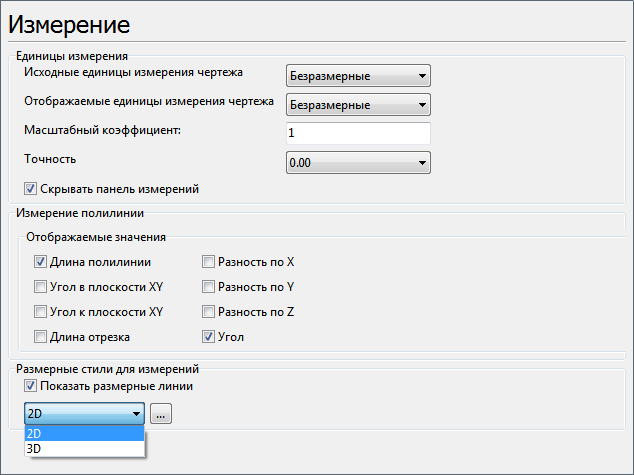The width and height of the screenshot is (634, 475).
Task: Click the Скрывать панель измерений label text
Action: 119,188
